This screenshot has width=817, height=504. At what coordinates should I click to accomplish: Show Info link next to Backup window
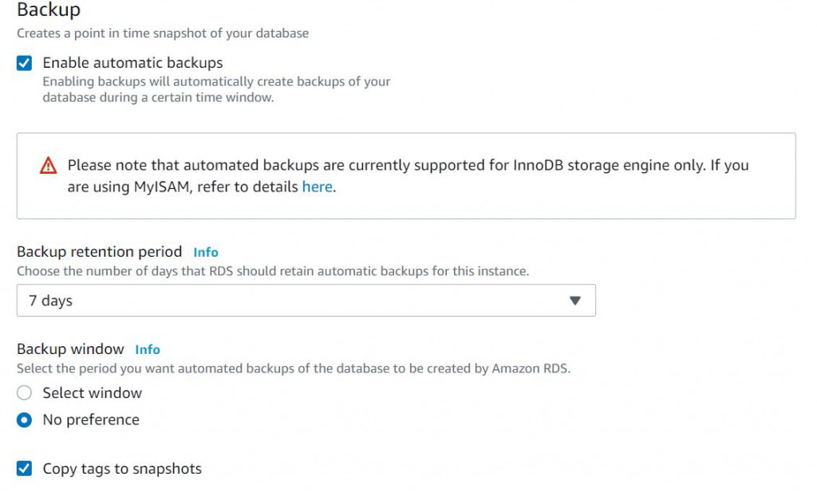[x=148, y=349]
